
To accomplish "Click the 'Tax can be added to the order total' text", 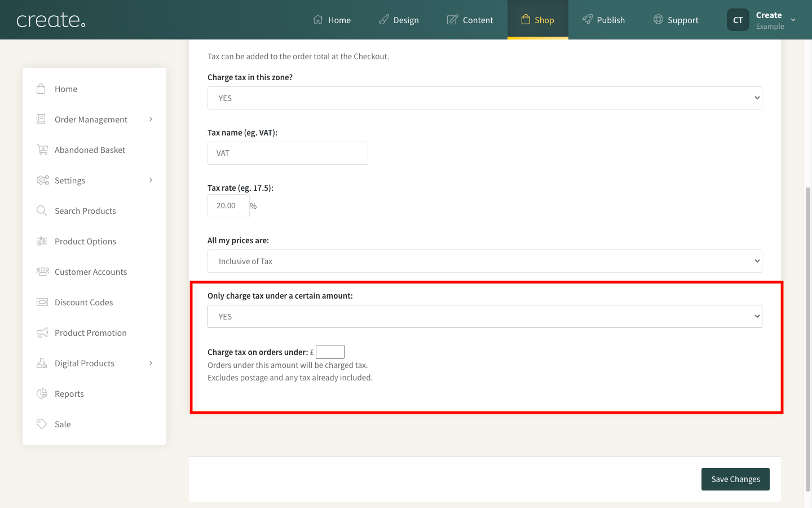I will [x=298, y=56].
